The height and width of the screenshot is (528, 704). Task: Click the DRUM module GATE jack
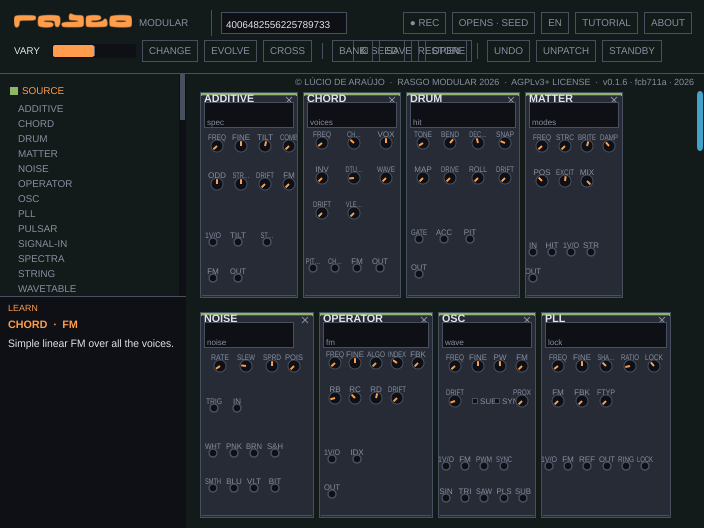419,239
